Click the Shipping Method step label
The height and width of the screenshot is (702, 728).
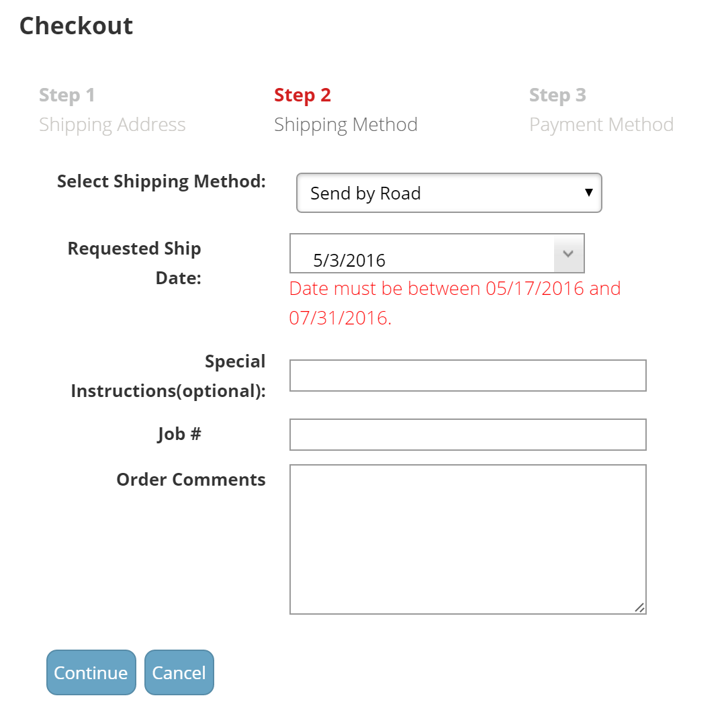click(346, 125)
